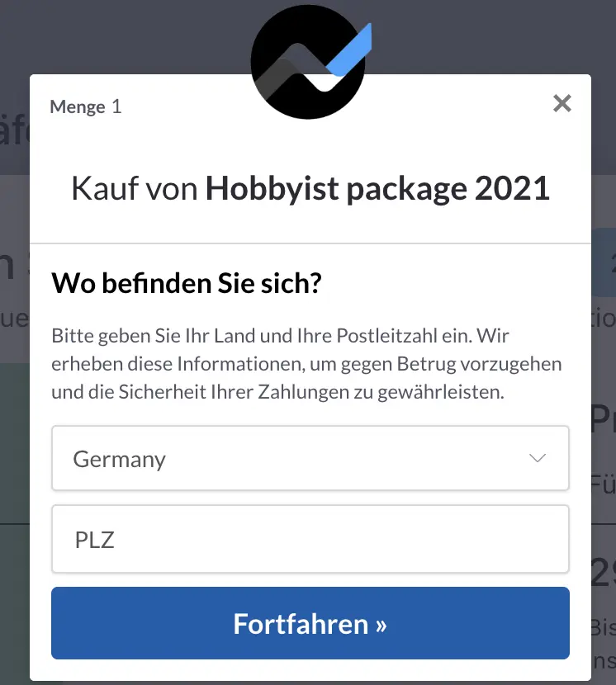Open the Germany country dropdown

[x=310, y=459]
